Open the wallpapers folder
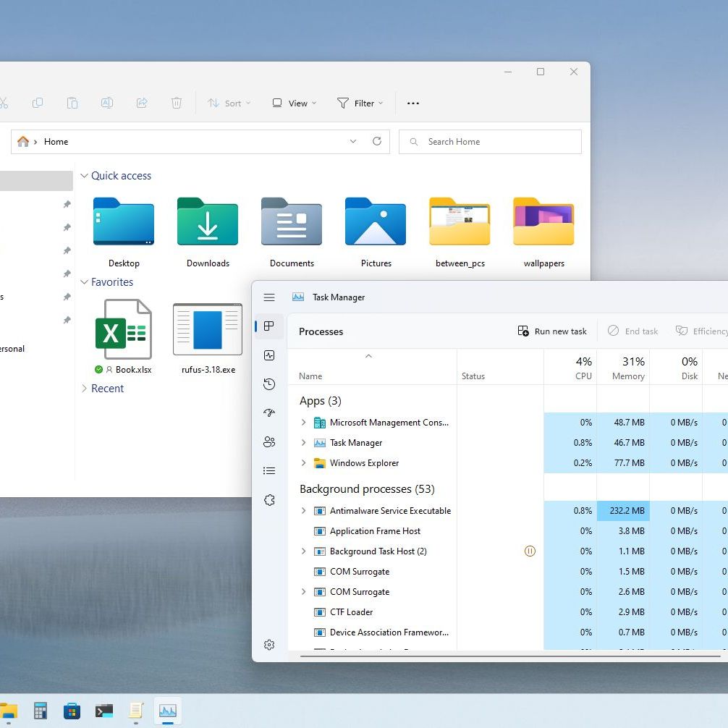This screenshot has width=728, height=728. coord(543,232)
